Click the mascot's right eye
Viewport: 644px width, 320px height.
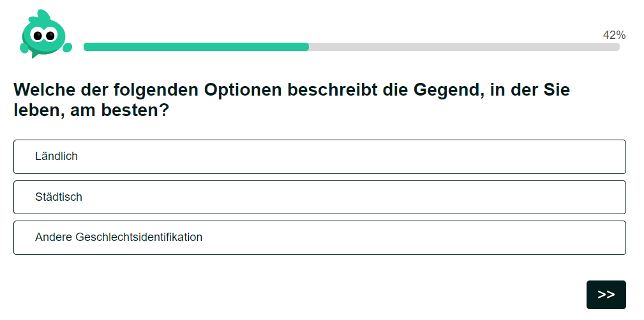50,35
